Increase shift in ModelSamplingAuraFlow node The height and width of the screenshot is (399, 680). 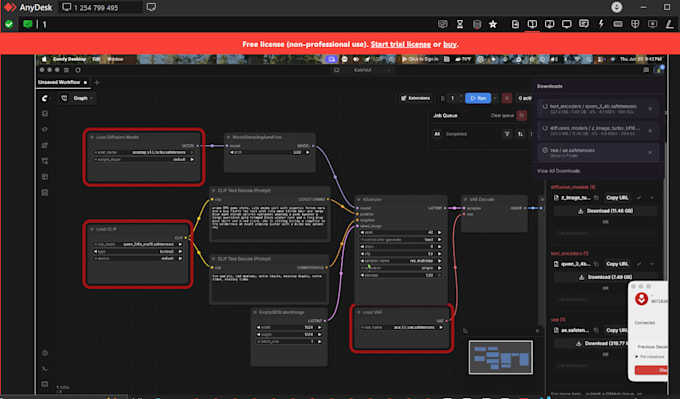pyautogui.click(x=308, y=153)
